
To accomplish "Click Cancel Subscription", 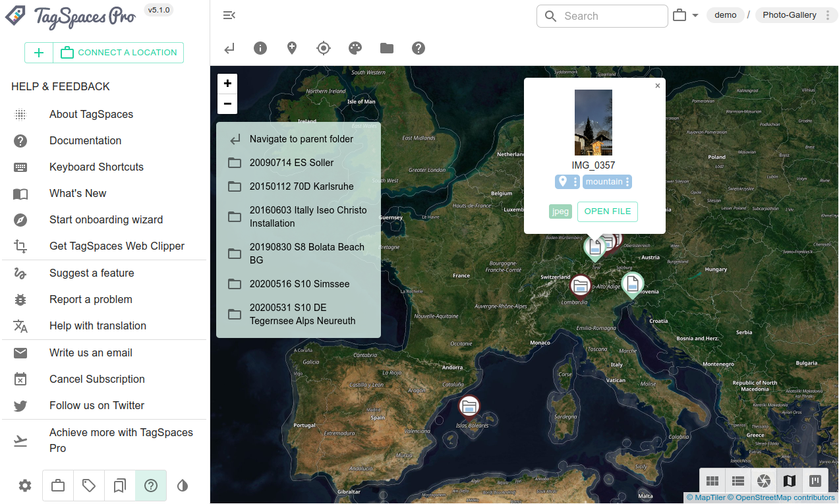I will [105, 379].
